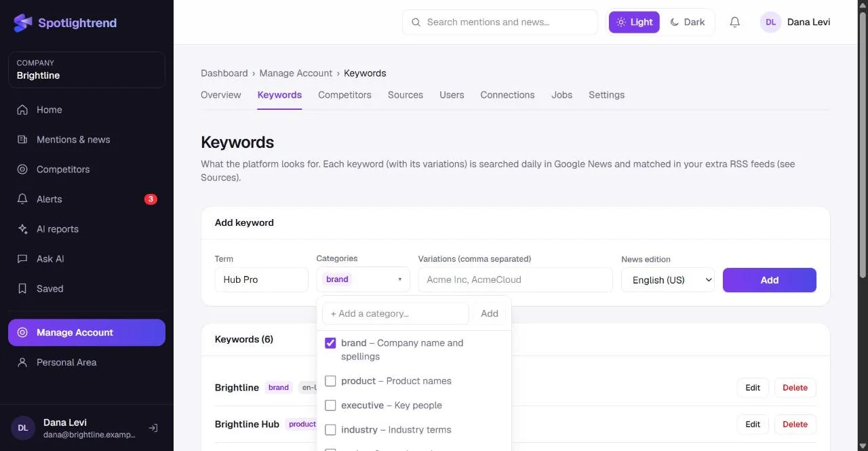Click the red Alerts badge showing 3
Viewport: 868px width, 451px height.
pos(151,199)
